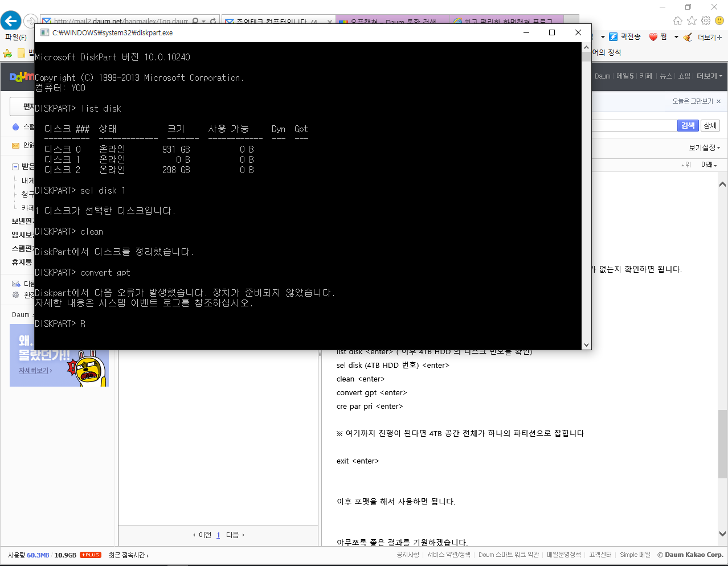Open the 보기설정 dropdown
Screen dimensions: 728x566
click(x=704, y=148)
